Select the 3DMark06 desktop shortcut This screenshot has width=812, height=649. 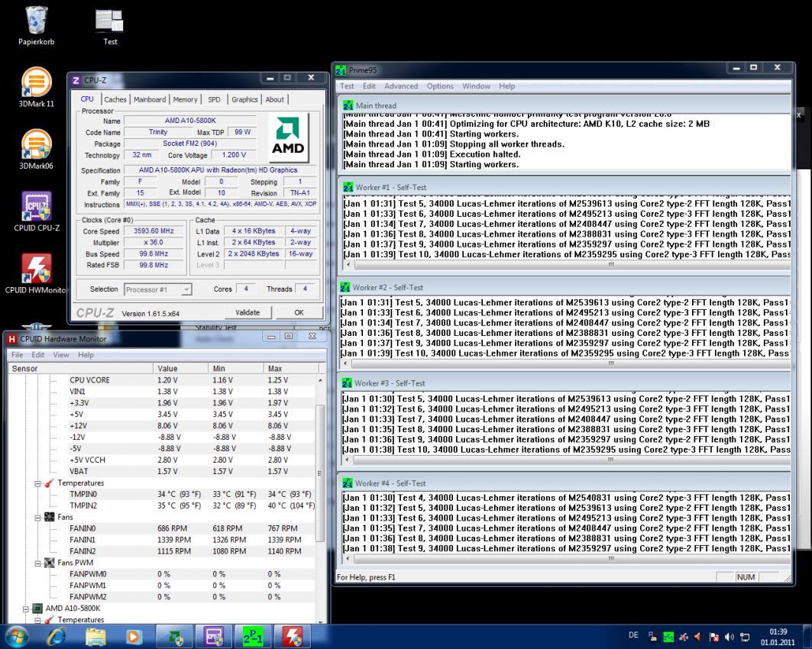(36, 144)
